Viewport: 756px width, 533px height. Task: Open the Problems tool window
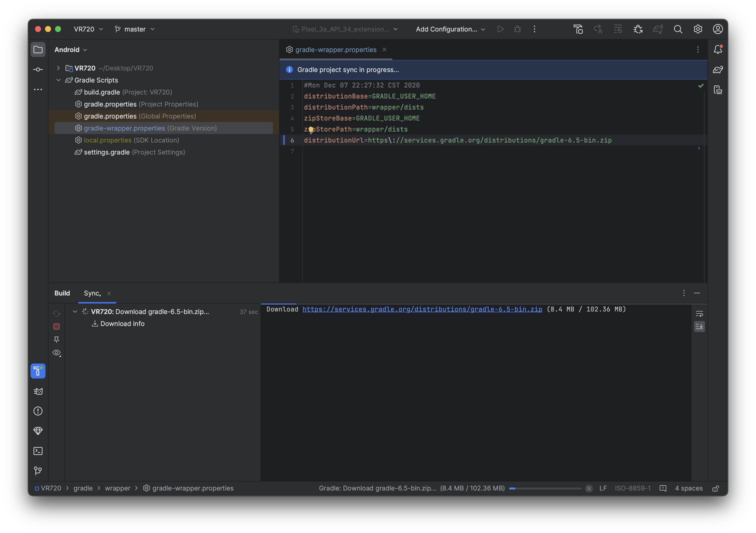point(38,411)
